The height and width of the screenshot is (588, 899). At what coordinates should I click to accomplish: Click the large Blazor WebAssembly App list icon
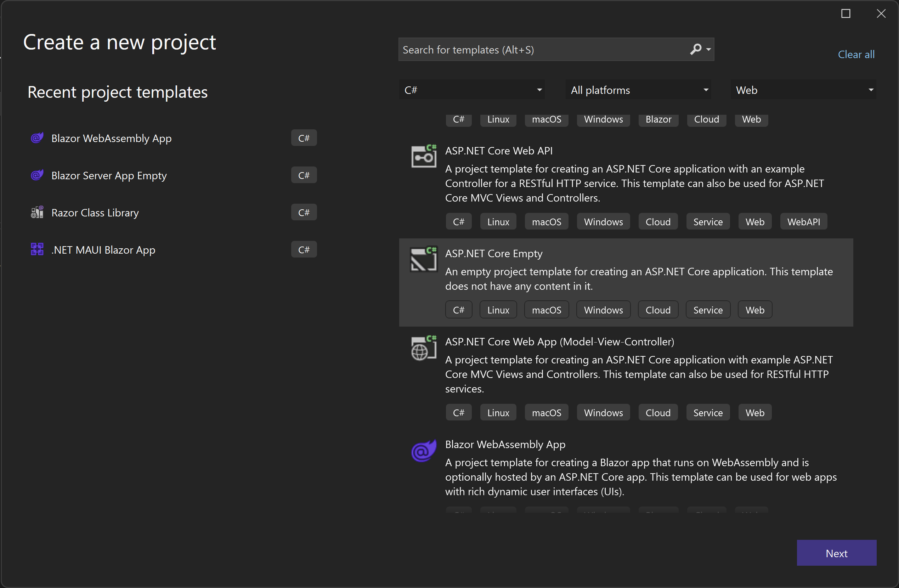tap(423, 451)
